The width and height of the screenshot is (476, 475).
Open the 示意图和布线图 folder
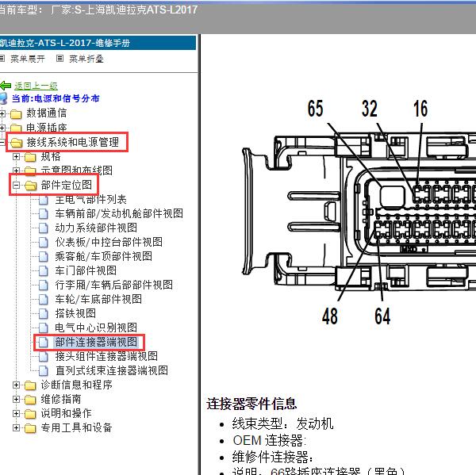coord(76,170)
